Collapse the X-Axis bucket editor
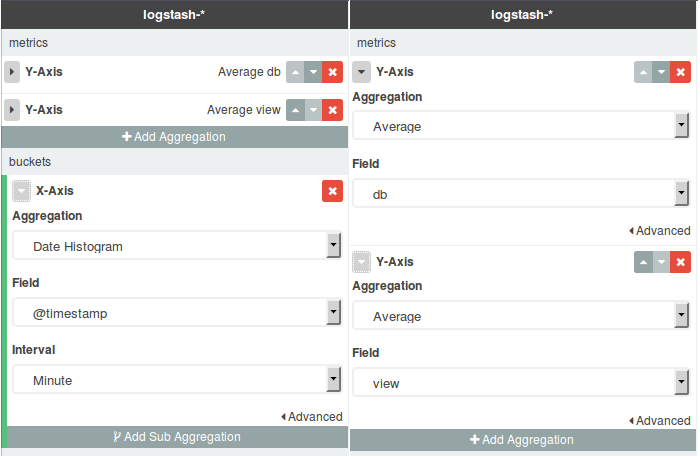Screen dimensions: 700x456 click(x=22, y=191)
